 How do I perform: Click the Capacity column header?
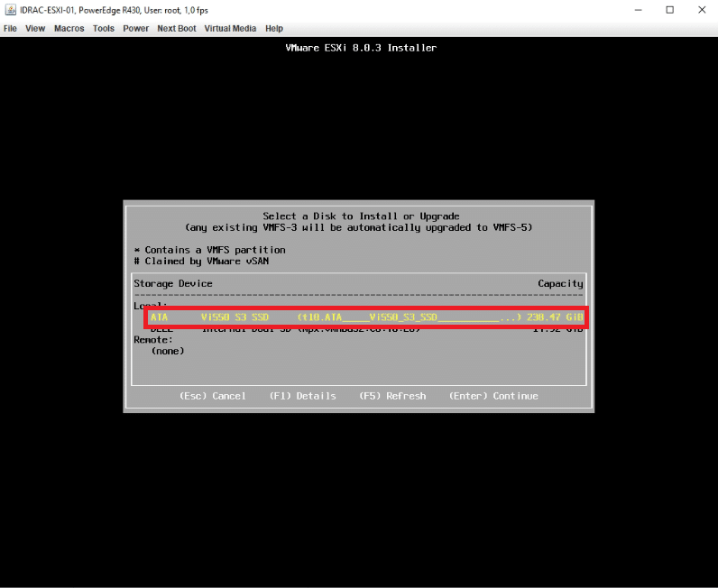(x=560, y=283)
